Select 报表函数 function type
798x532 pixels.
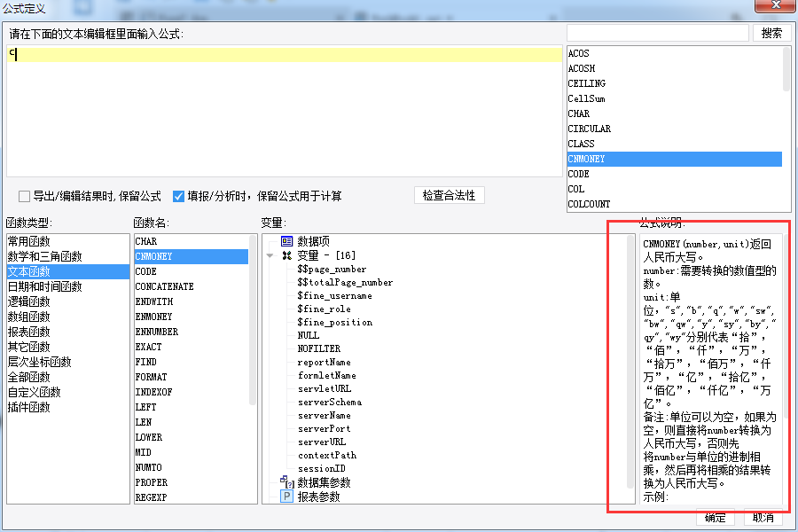coord(67,332)
